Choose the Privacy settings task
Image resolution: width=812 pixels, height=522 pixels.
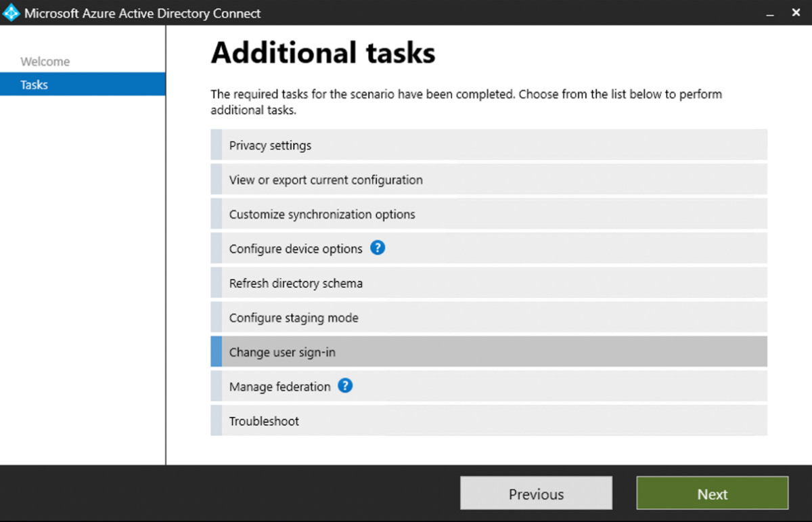point(489,146)
